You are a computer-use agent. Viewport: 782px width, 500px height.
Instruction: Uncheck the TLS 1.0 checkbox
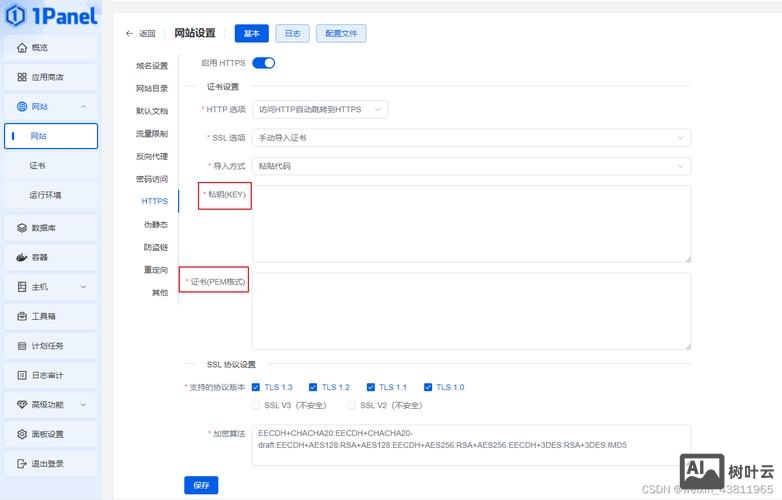[x=428, y=387]
